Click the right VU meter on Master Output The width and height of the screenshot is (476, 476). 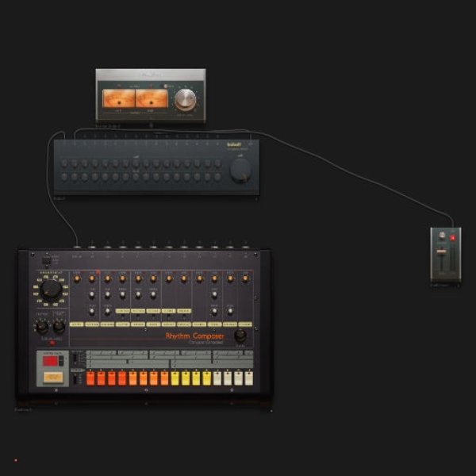tap(152, 98)
